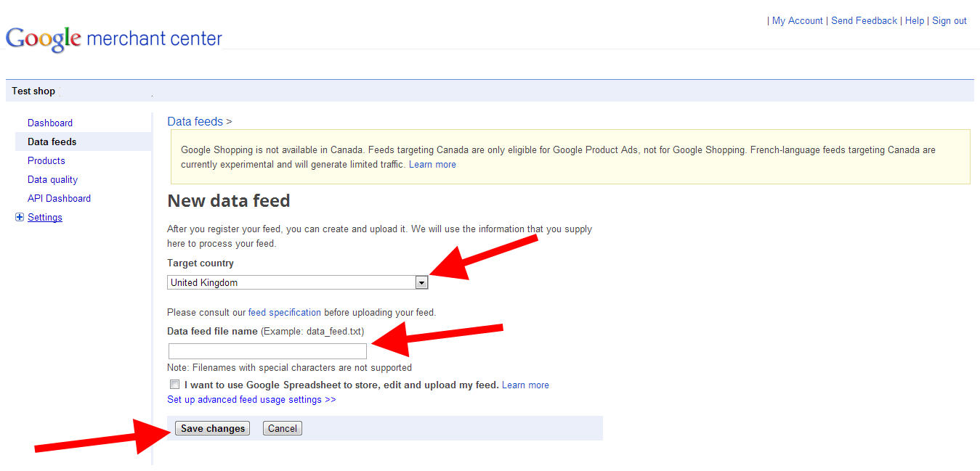
Task: Open Learn more in the Canada notice
Action: pyautogui.click(x=432, y=165)
